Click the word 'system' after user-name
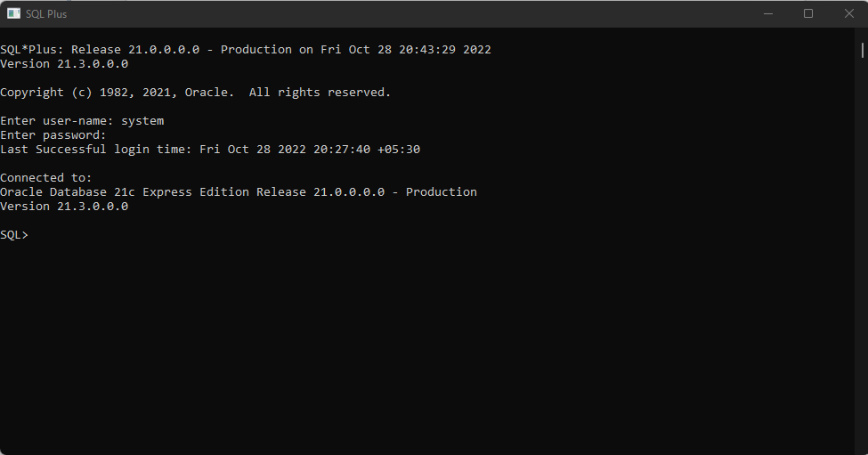 tap(142, 121)
